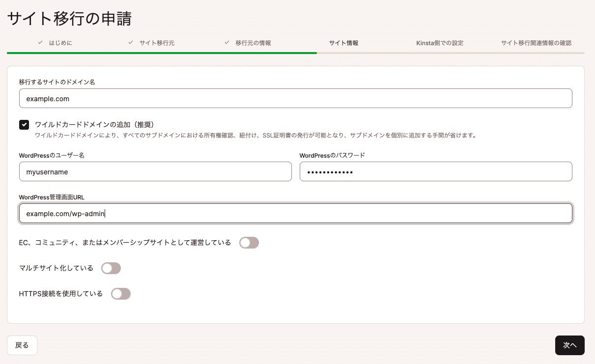Screen dimensions: 595x364
Task: Click the ワイルドカードドメインの追加（推奨） label
Action: pyautogui.click(x=95, y=124)
